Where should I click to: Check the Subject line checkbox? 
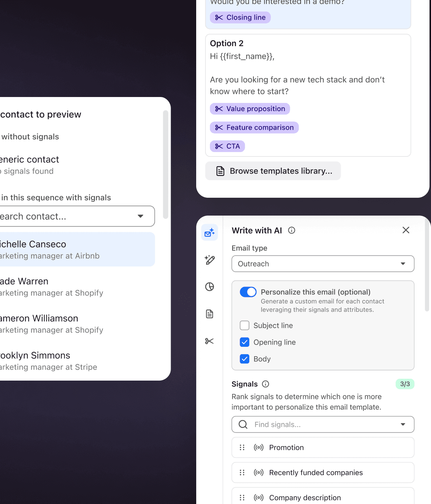(244, 326)
